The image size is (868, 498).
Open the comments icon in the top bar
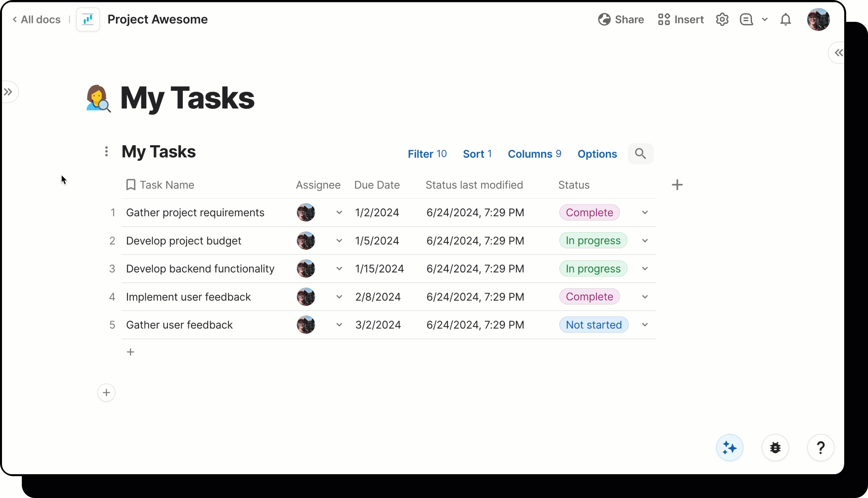click(x=746, y=20)
